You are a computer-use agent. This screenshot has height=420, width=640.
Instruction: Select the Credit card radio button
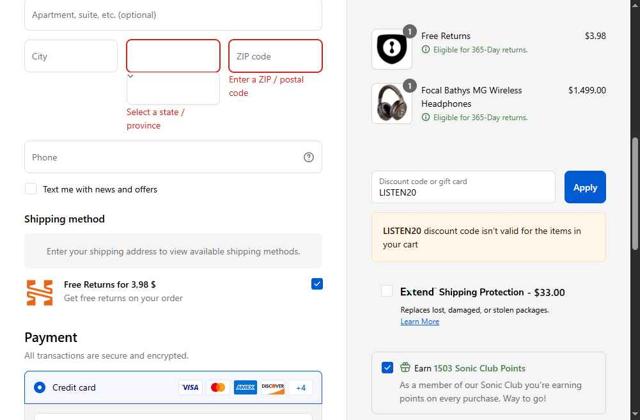tap(40, 387)
